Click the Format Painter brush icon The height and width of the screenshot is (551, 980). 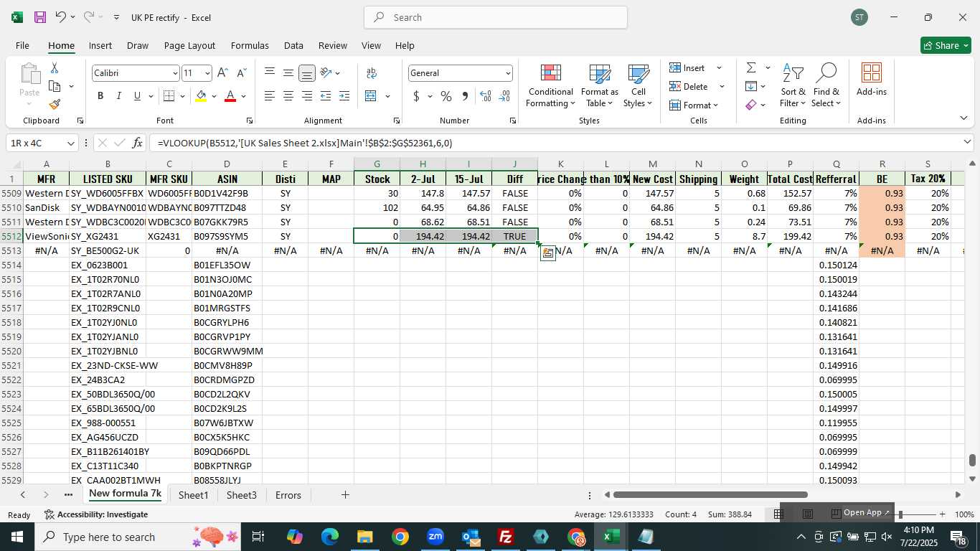coord(55,104)
